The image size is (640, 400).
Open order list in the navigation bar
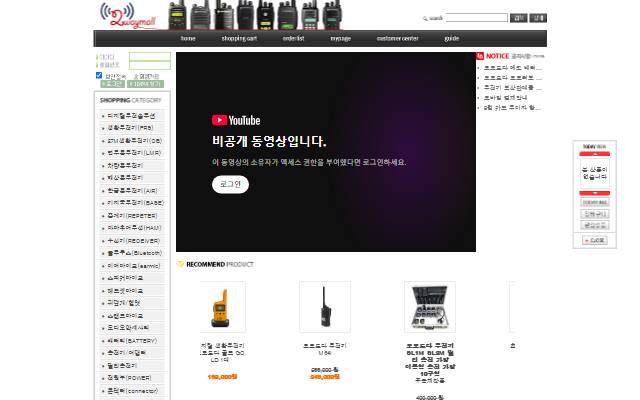[x=293, y=38]
